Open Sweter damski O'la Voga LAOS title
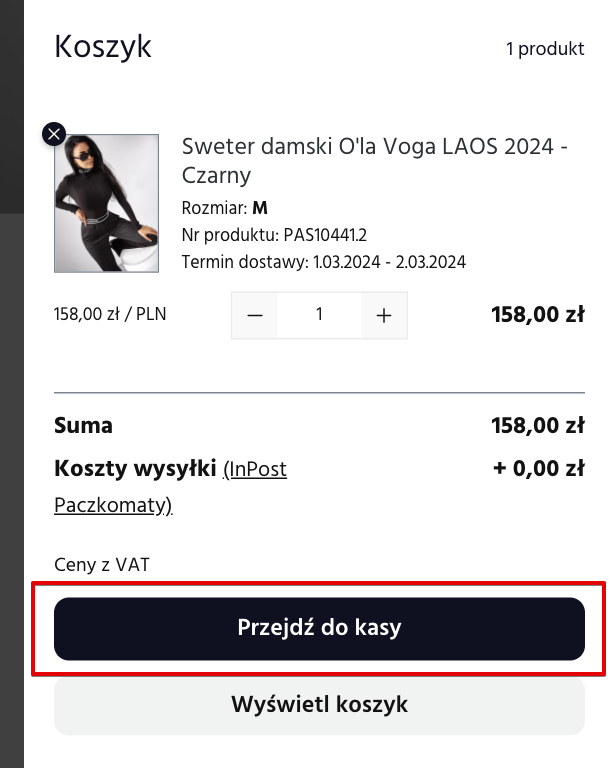 point(375,161)
